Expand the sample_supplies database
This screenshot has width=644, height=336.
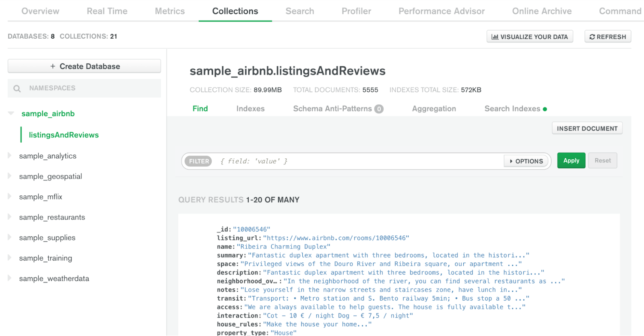click(10, 237)
